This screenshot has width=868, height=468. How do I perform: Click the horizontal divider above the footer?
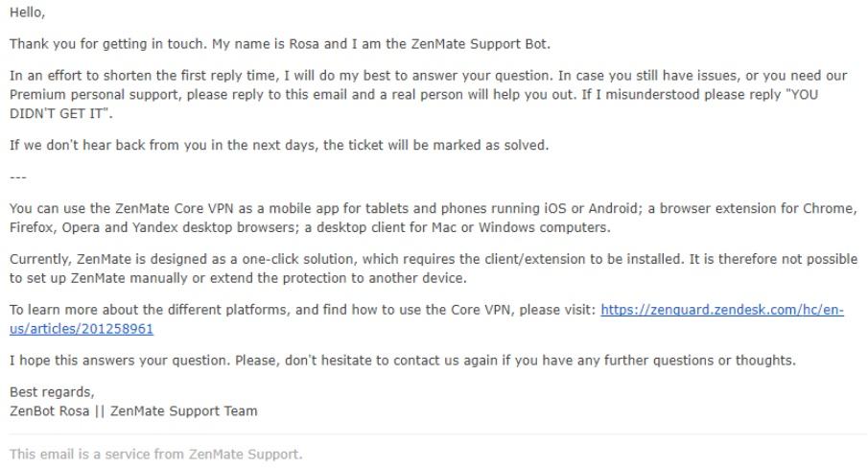[x=438, y=434]
